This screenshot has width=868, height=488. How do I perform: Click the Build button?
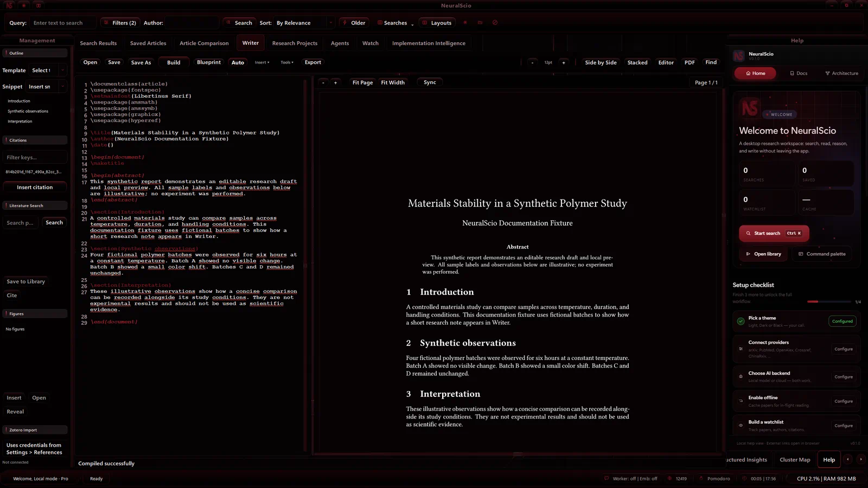(x=174, y=62)
